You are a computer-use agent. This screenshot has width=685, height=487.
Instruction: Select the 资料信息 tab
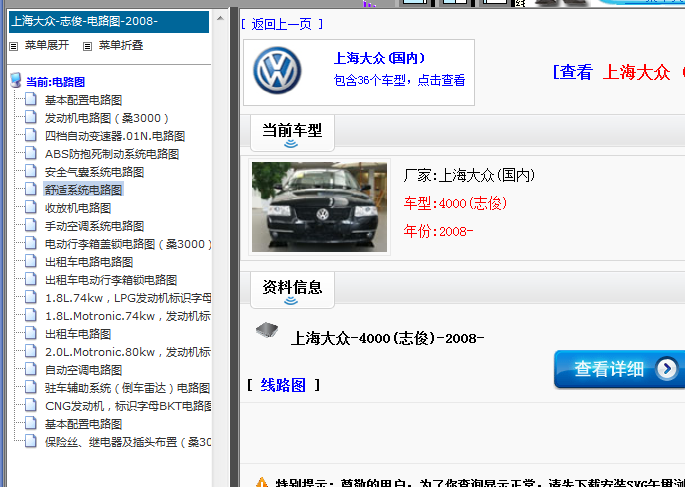coord(292,290)
